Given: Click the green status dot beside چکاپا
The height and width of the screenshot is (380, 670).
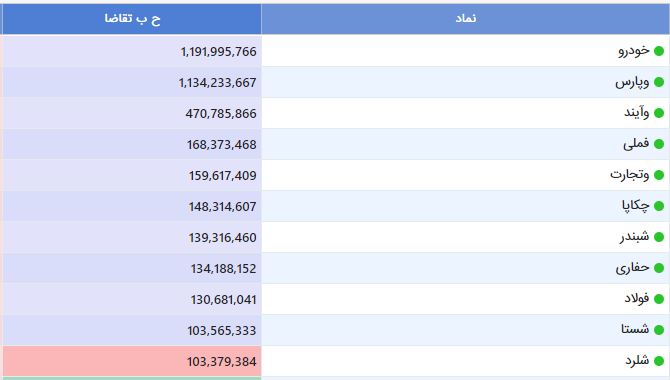Looking at the screenshot, I should 659,206.
